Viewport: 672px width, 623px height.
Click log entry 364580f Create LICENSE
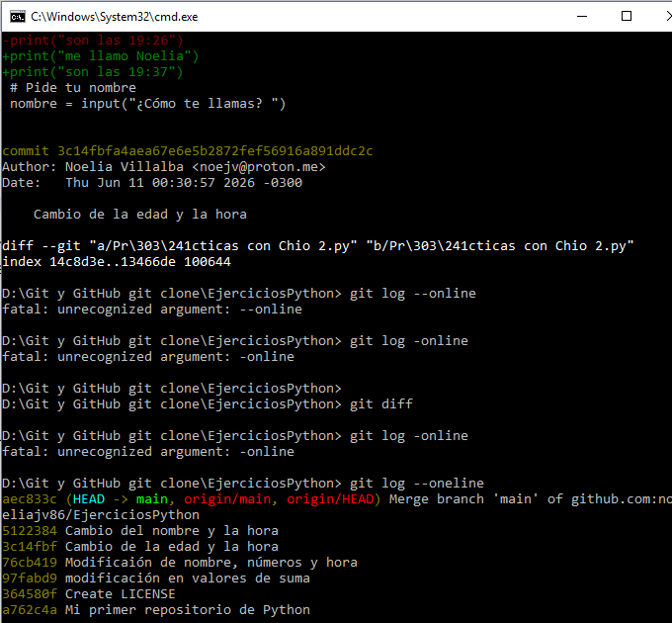point(89,594)
